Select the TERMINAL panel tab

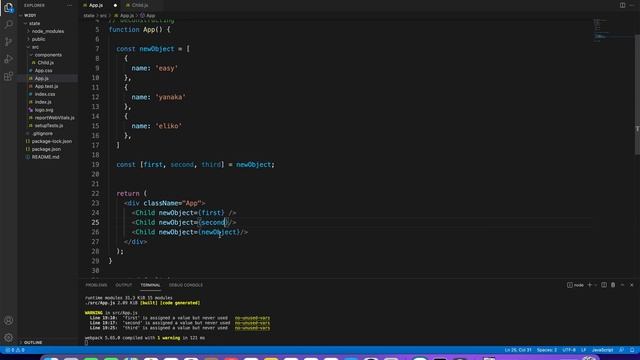coord(150,285)
